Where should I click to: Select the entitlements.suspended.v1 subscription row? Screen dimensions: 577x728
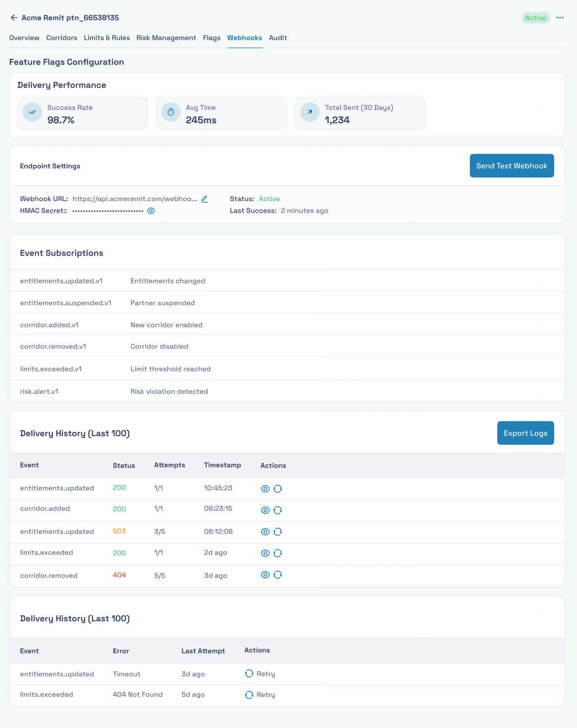point(287,303)
